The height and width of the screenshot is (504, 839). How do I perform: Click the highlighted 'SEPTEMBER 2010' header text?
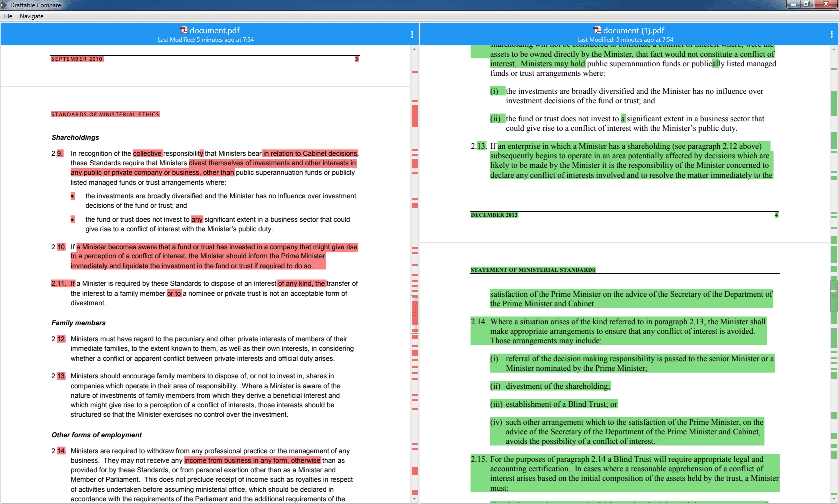click(x=77, y=59)
